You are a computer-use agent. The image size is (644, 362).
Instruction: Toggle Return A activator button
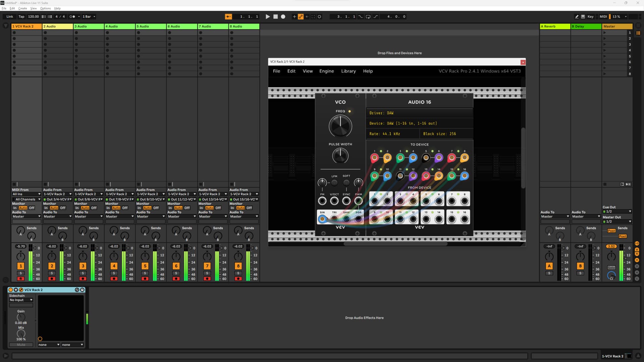click(549, 266)
